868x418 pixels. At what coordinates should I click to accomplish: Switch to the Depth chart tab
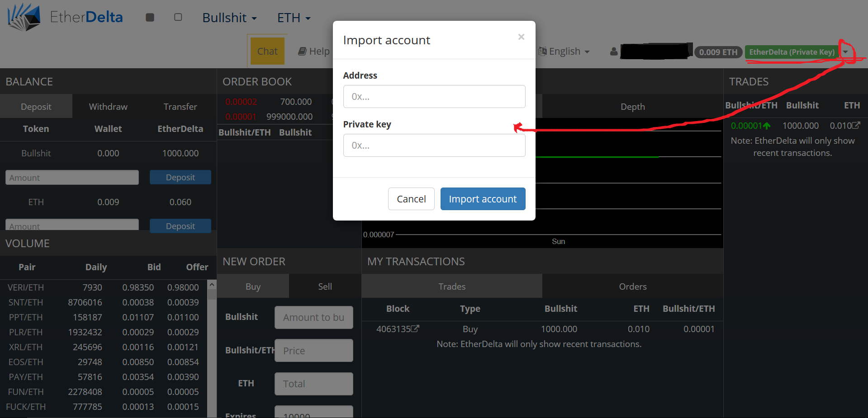click(x=632, y=107)
